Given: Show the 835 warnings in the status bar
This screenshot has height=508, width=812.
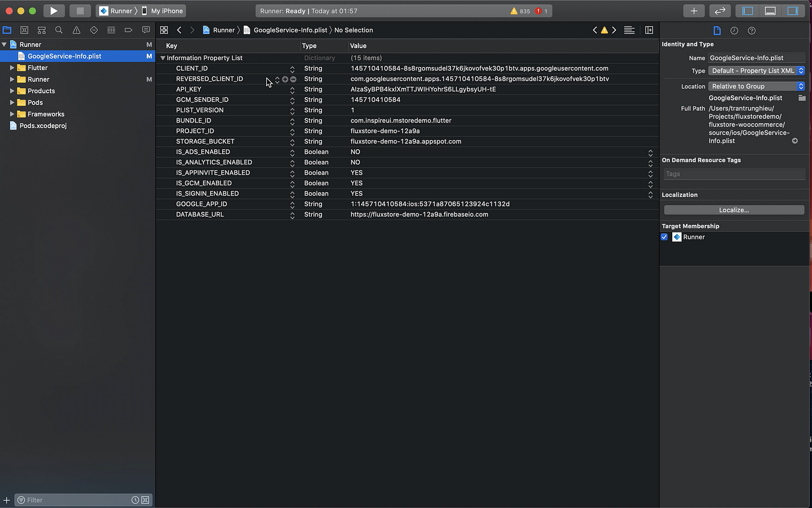Looking at the screenshot, I should pyautogui.click(x=520, y=11).
